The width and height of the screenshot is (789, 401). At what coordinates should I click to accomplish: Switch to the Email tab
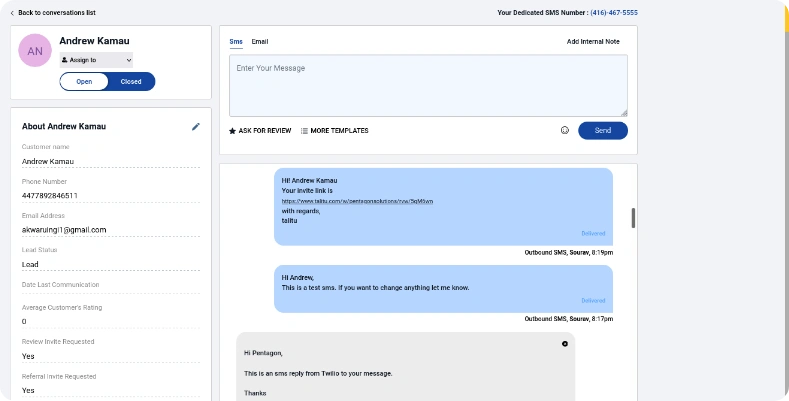(x=259, y=41)
